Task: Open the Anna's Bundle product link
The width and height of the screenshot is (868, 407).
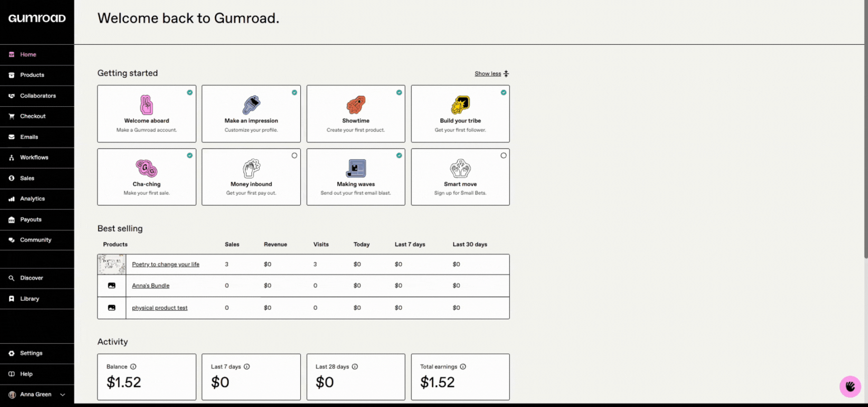Action: pyautogui.click(x=151, y=286)
